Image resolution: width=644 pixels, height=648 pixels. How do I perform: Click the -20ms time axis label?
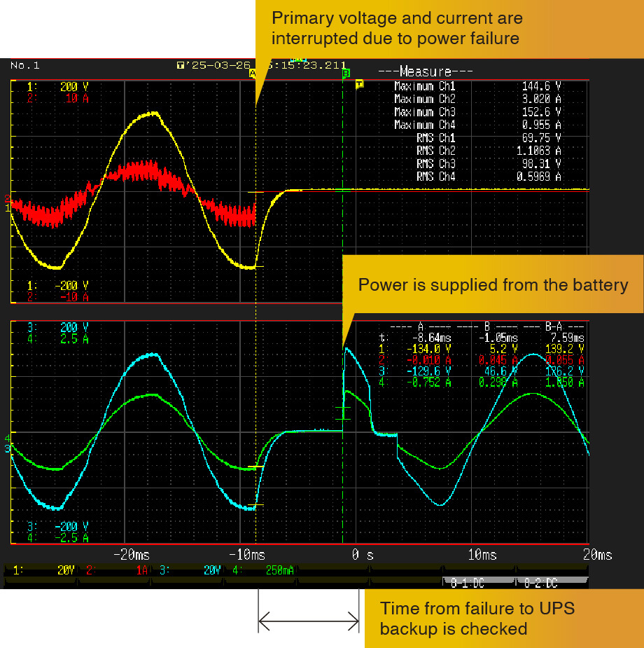coord(131,555)
